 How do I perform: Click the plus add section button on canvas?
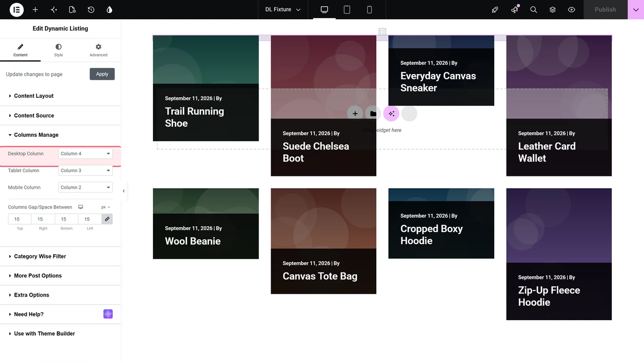(x=355, y=114)
